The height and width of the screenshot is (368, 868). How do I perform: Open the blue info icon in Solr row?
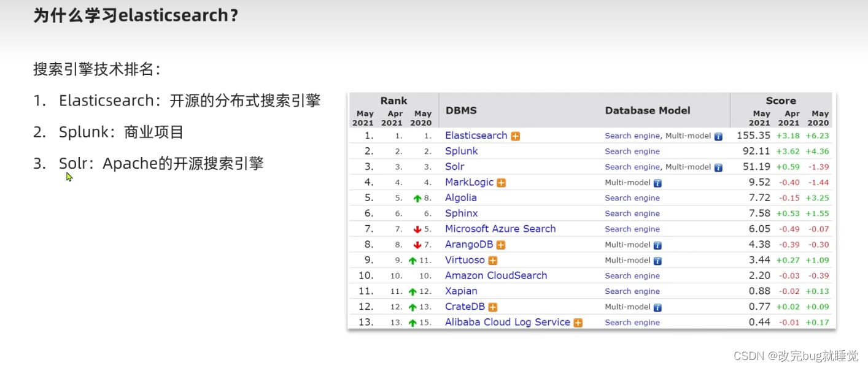pos(718,167)
